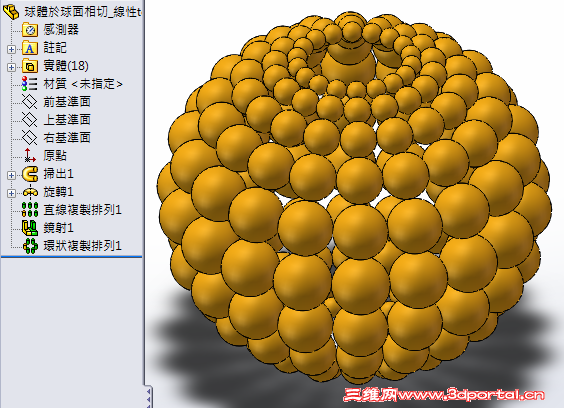Expand the 掃出1 feature node

pyautogui.click(x=11, y=175)
